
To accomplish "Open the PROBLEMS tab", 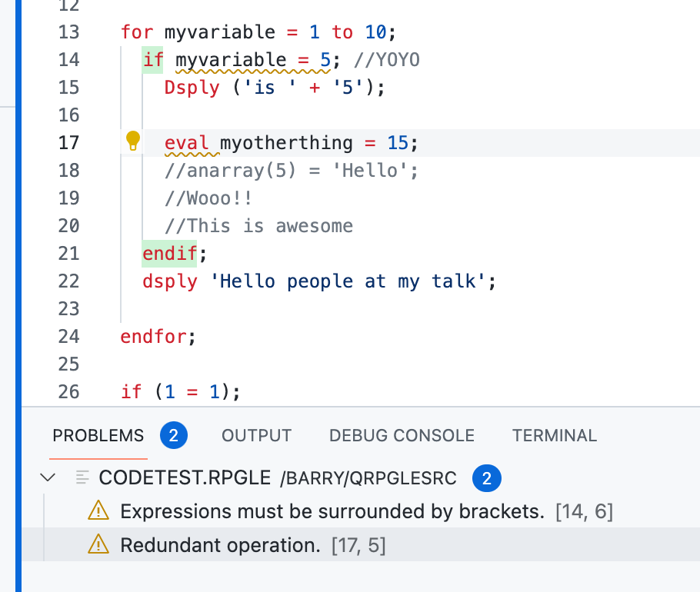I will tap(98, 435).
